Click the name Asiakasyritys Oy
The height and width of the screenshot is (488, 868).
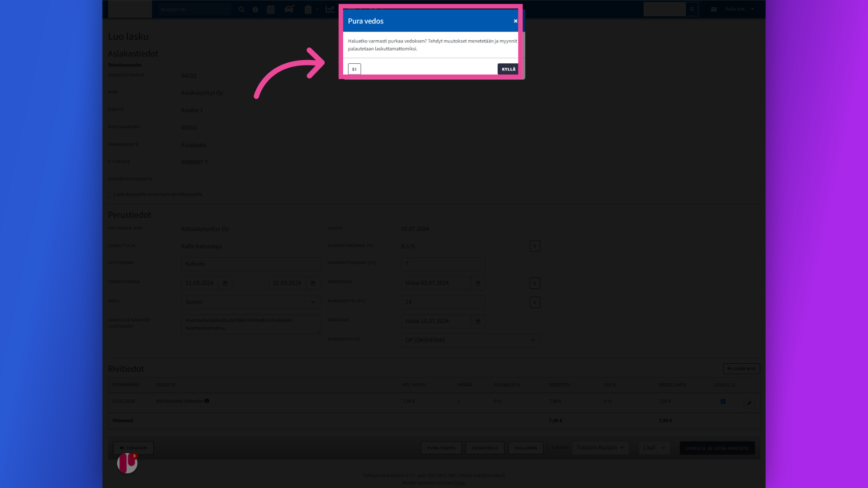pos(202,93)
